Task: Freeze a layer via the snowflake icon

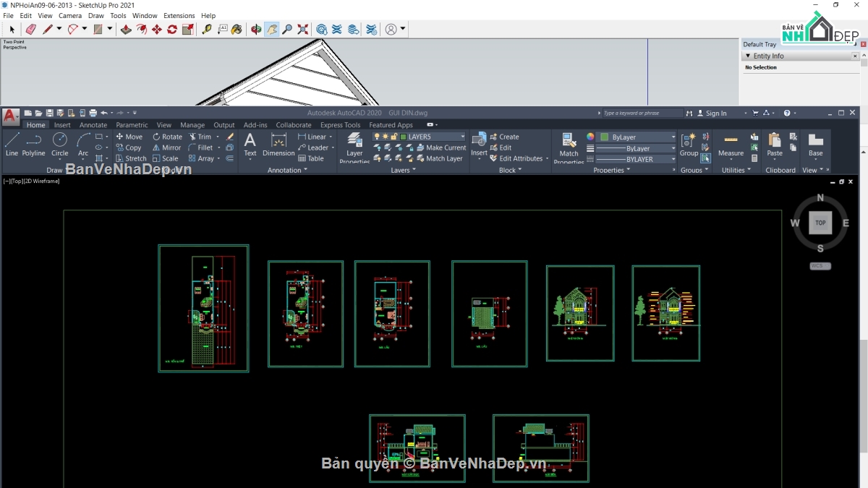Action: click(399, 147)
